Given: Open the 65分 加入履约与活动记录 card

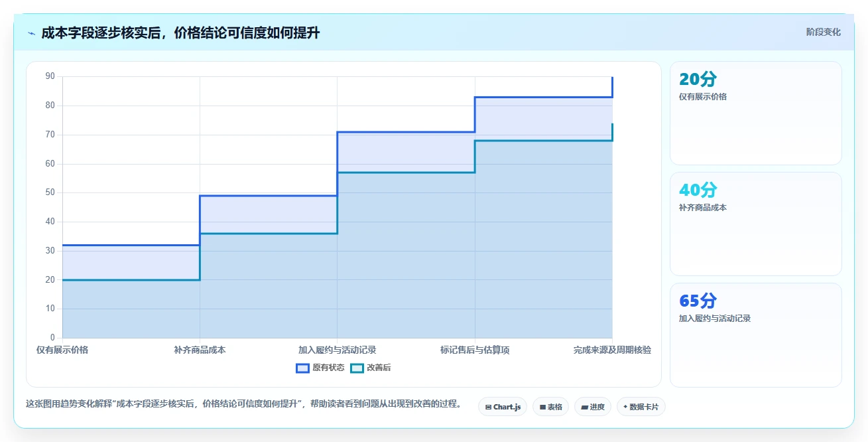Looking at the screenshot, I should [x=755, y=334].
